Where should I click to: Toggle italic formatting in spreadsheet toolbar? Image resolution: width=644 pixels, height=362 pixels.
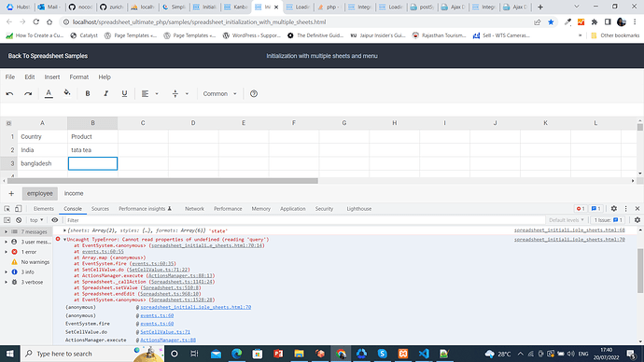coord(106,93)
